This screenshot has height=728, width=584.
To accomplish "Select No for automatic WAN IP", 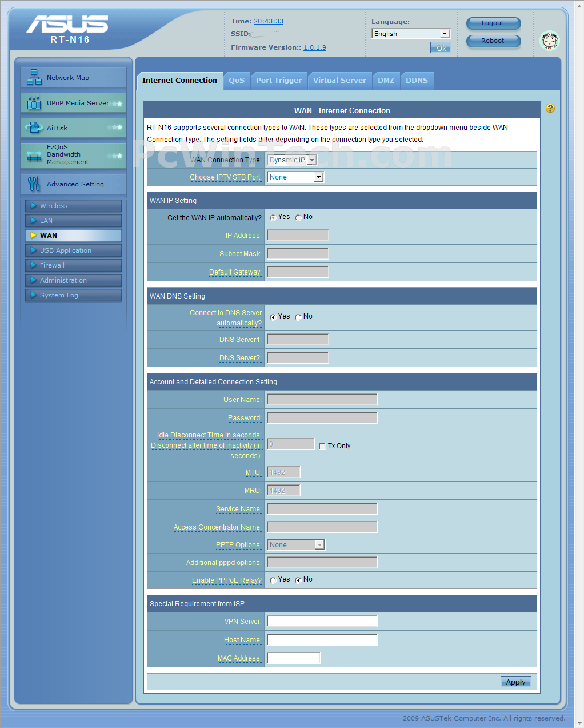I will 298,218.
